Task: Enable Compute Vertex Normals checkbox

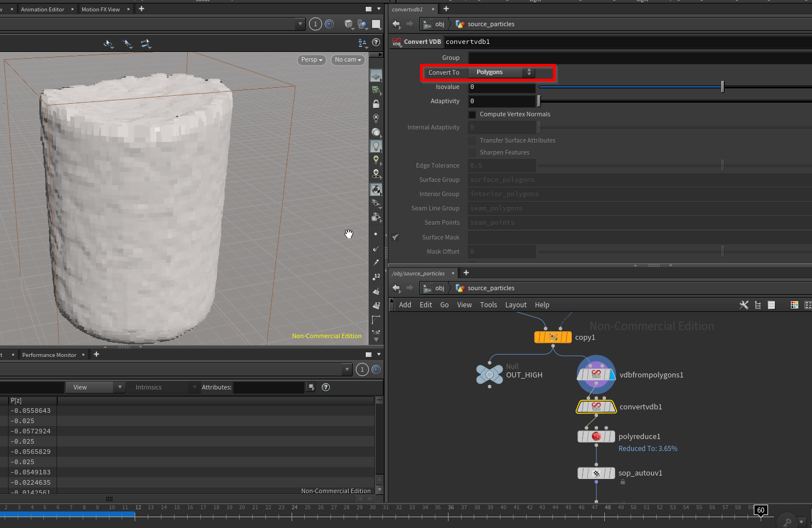Action: click(472, 115)
